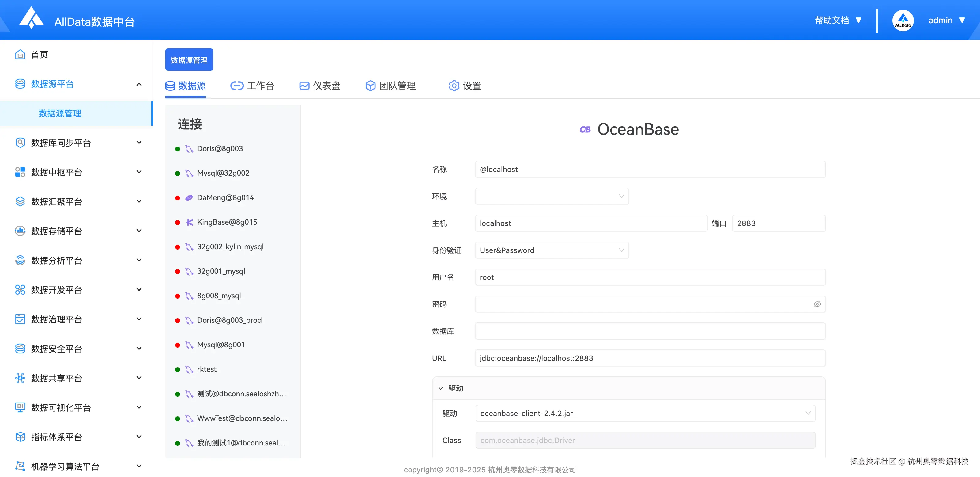This screenshot has height=477, width=980.
Task: Expand 机器学习算法平台 menu chevron
Action: tap(139, 466)
